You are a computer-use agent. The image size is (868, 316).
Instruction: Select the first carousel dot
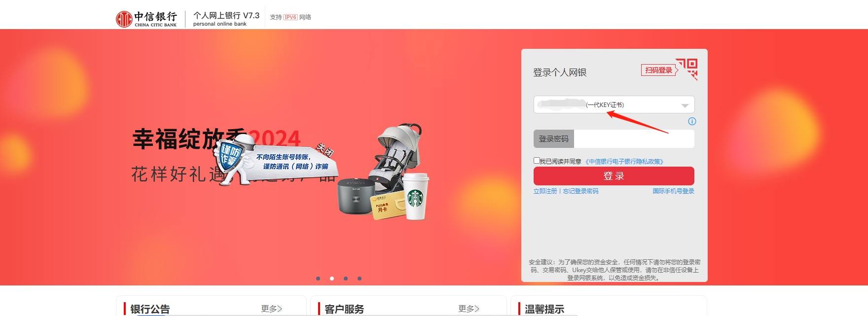(x=318, y=279)
